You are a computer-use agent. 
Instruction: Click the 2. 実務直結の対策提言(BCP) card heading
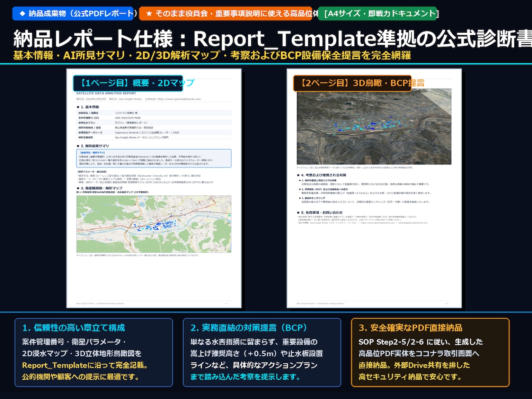(x=249, y=327)
